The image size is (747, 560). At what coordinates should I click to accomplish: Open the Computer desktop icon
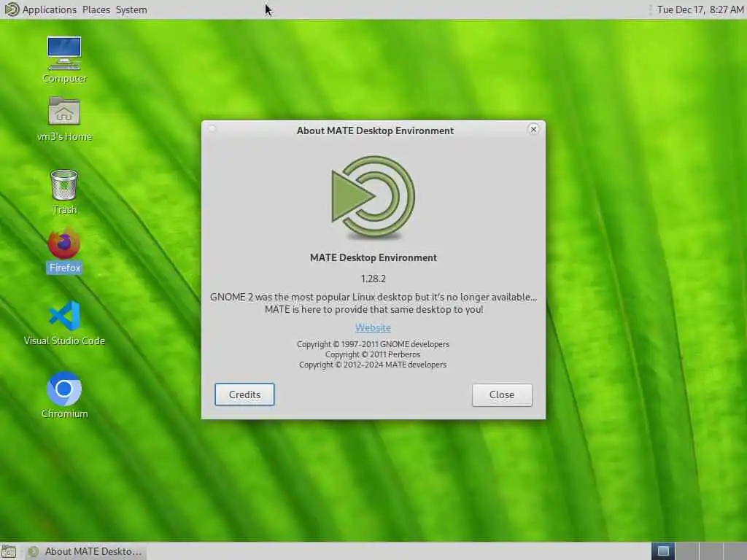pos(64,60)
